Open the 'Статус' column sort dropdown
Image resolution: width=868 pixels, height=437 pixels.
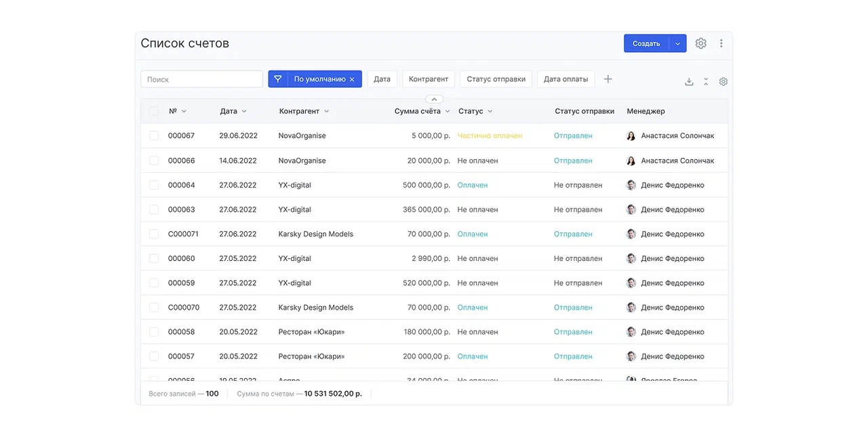click(x=490, y=111)
